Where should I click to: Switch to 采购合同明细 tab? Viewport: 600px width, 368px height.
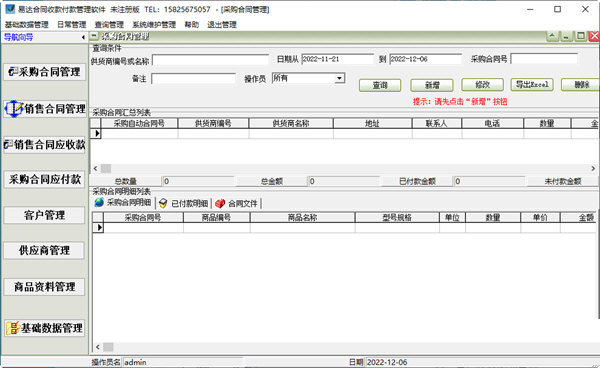(x=123, y=203)
